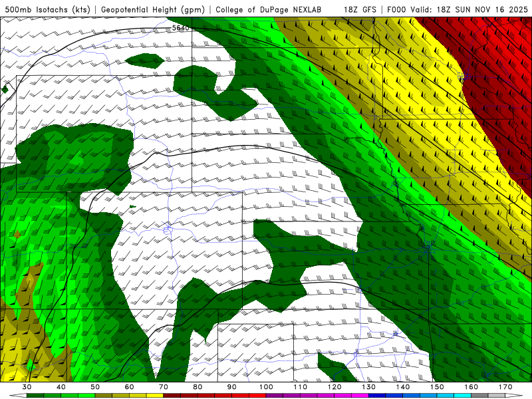532x399 pixels.
Task: Click the 130 label on the color scale
Action: pyautogui.click(x=369, y=387)
